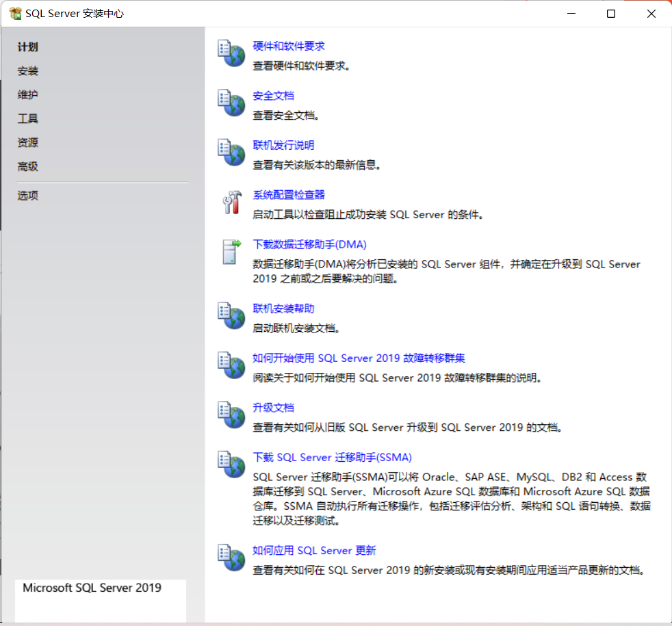672x626 pixels.
Task: Maximize the SQL Server 安装中心 window
Action: 611,14
